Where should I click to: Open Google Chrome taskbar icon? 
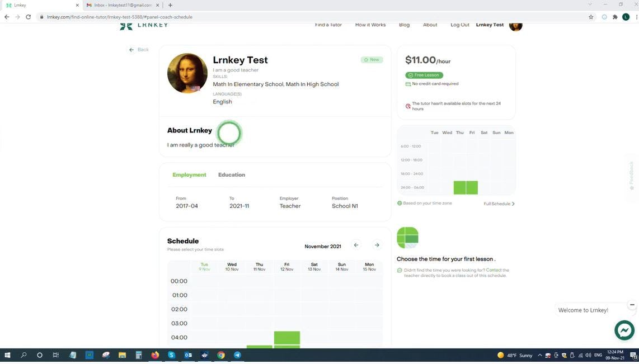(221, 355)
